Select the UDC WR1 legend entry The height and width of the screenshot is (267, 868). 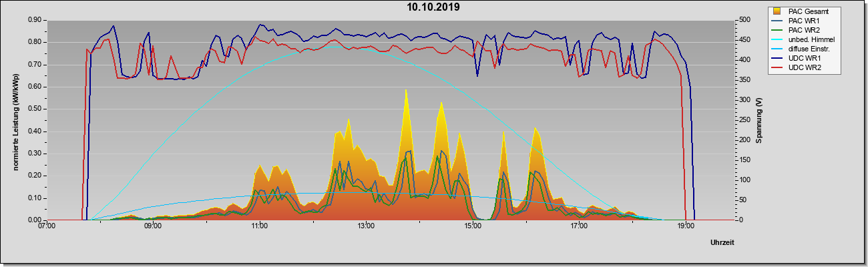tap(805, 58)
